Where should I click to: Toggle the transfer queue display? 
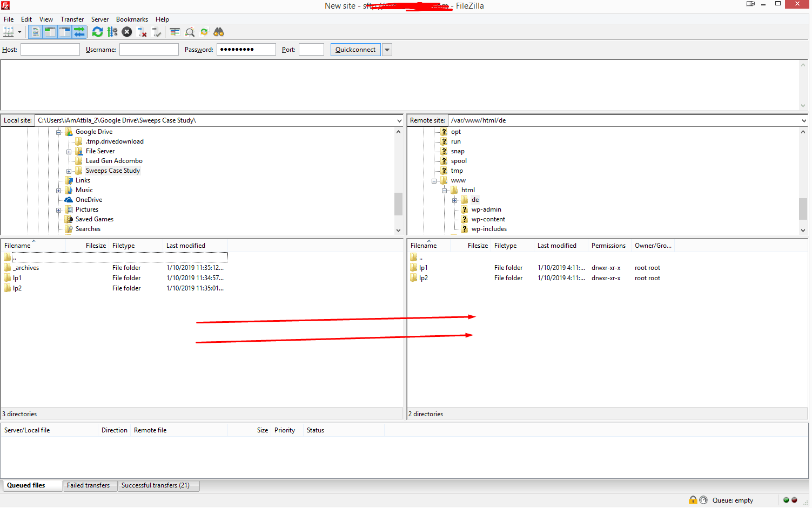79,32
